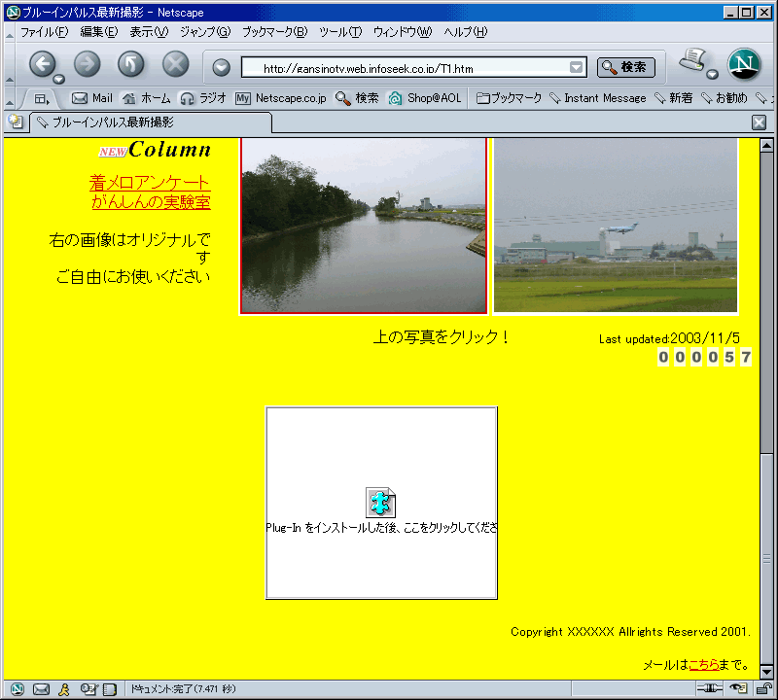Click the plug-in install message text
Screen dimensions: 778x700
click(x=381, y=528)
